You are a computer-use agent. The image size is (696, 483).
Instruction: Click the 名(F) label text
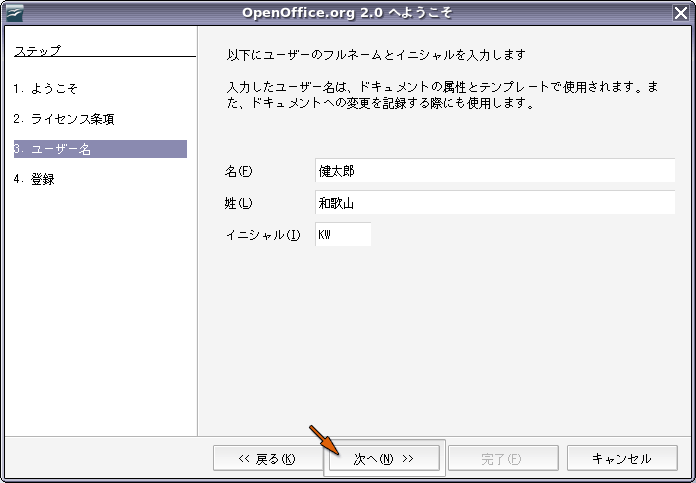(238, 171)
